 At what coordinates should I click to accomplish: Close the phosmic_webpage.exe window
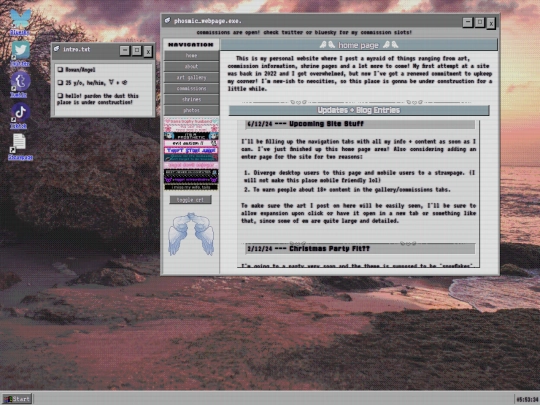[x=491, y=23]
